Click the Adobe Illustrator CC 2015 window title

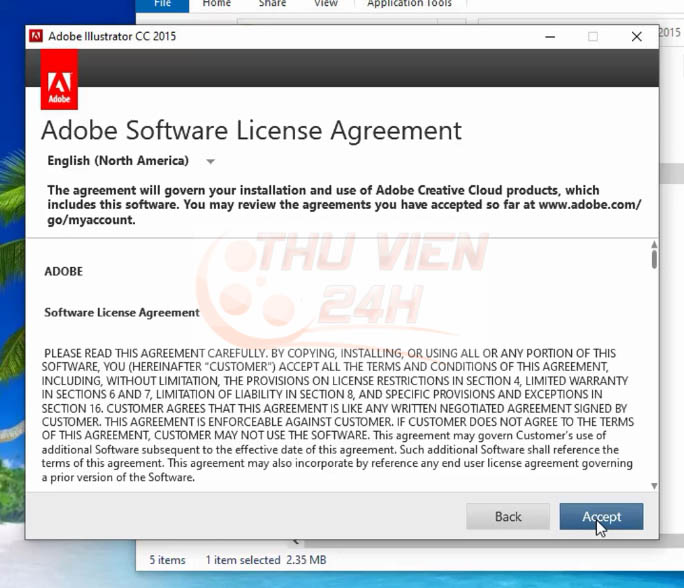click(x=112, y=36)
